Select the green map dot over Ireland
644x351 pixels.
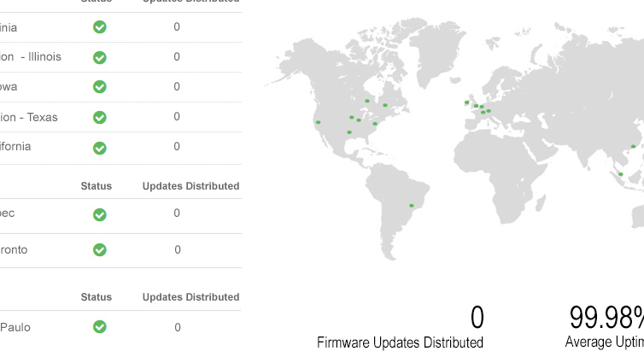[466, 102]
